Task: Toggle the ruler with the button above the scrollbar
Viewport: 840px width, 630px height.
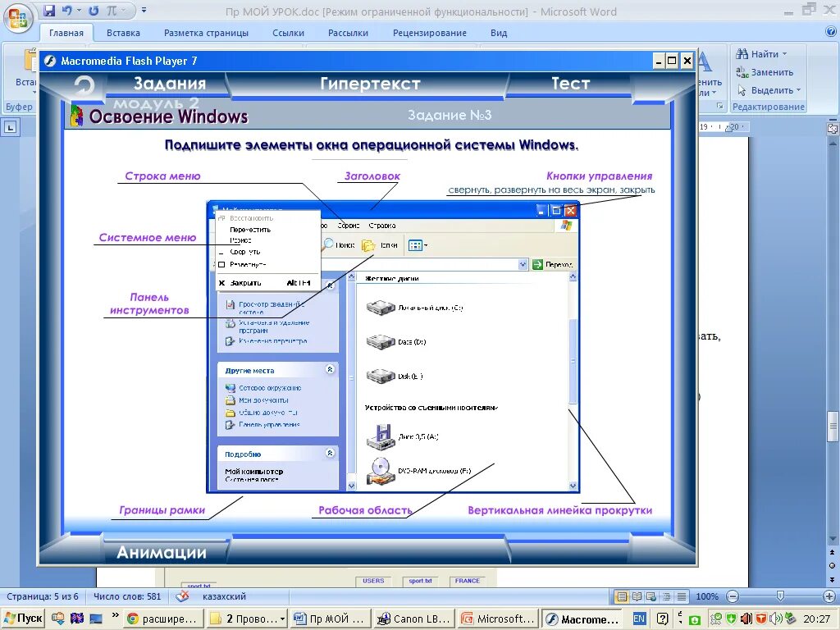Action: click(833, 128)
